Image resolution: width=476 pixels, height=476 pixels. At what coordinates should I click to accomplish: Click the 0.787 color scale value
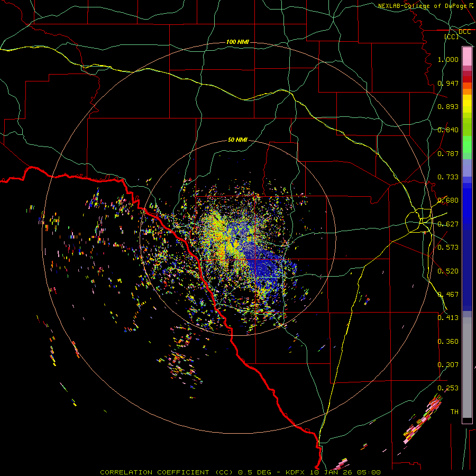tap(448, 153)
